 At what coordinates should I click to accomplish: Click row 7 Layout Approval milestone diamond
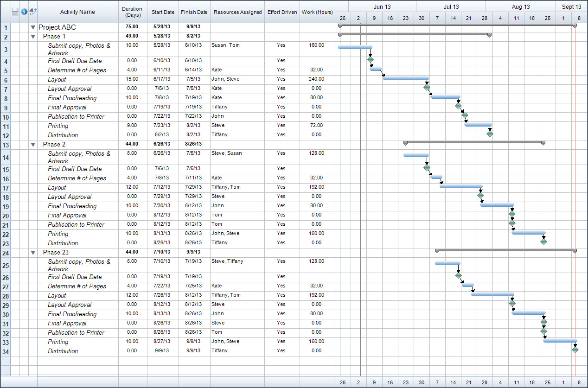[x=427, y=88]
